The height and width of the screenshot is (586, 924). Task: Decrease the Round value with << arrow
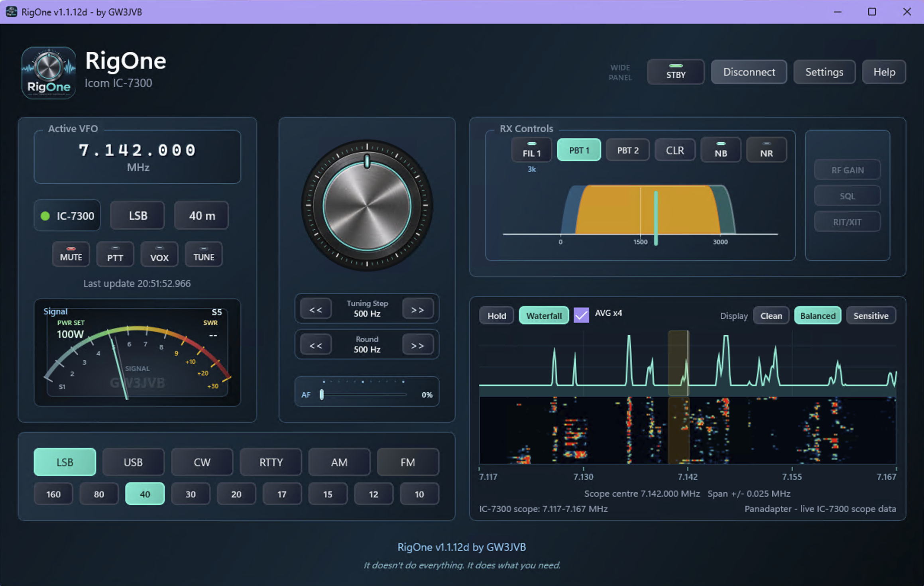316,345
